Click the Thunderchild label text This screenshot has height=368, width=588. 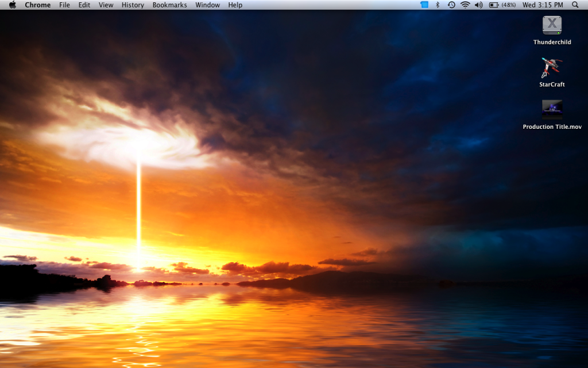(552, 42)
